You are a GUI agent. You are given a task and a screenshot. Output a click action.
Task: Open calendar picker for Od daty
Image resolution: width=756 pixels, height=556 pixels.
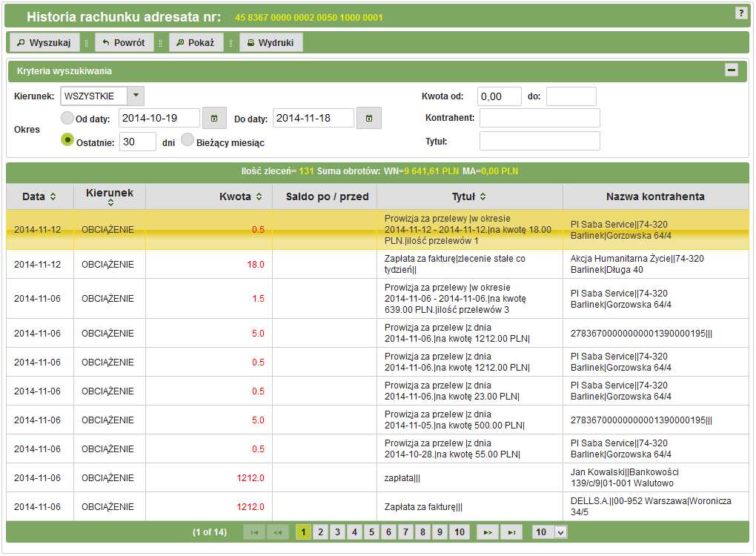click(x=214, y=118)
